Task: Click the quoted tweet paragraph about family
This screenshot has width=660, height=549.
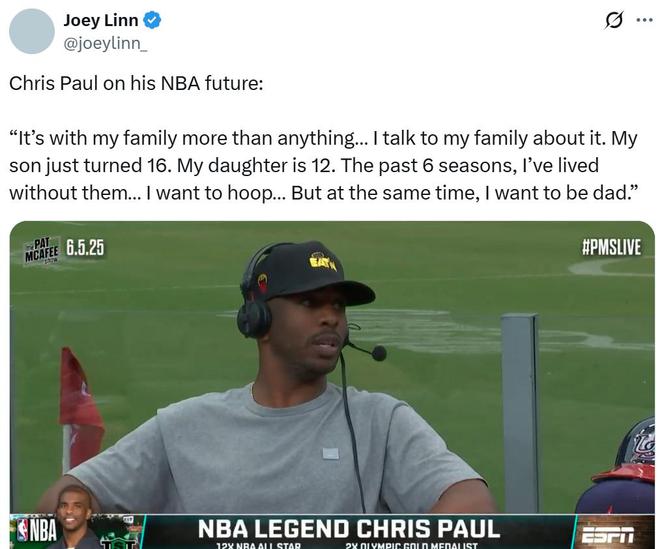Action: point(323,165)
